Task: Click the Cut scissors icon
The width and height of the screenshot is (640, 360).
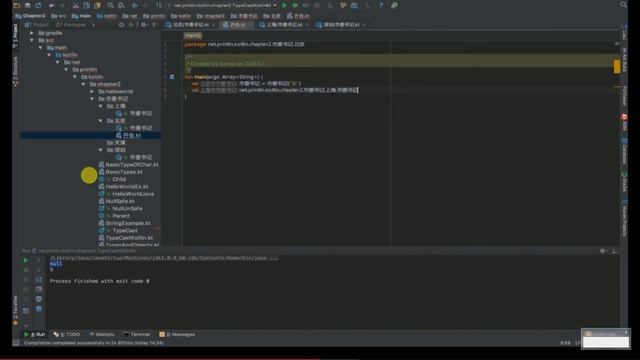Action: pos(76,5)
